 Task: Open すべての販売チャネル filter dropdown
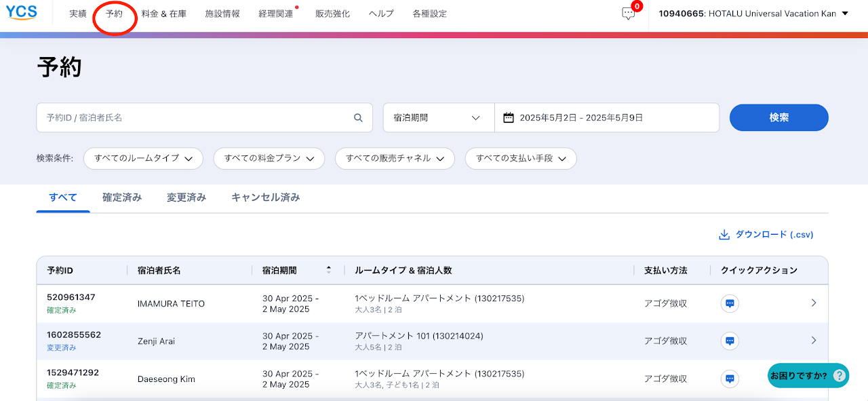[x=394, y=158]
